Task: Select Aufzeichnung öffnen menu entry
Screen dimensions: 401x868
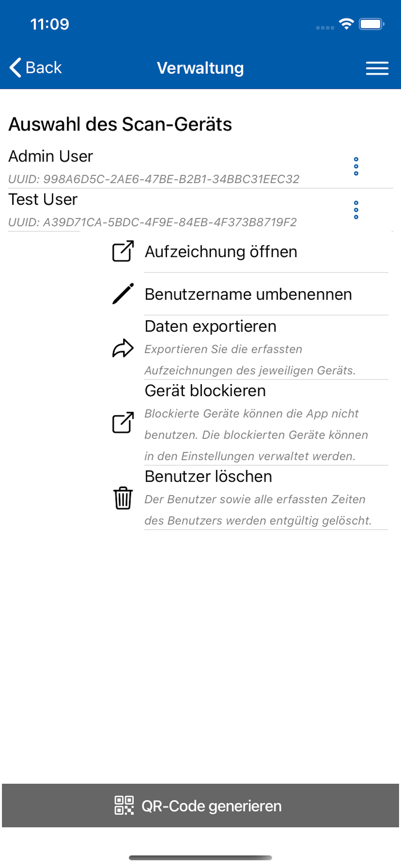Action: click(x=221, y=252)
